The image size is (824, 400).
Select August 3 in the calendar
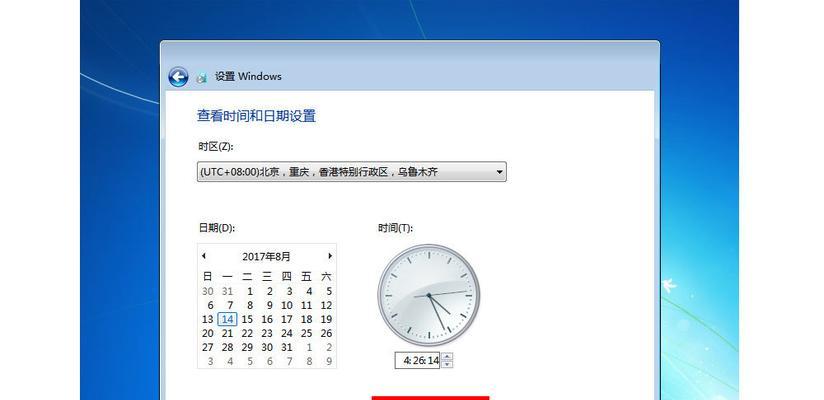pos(289,291)
